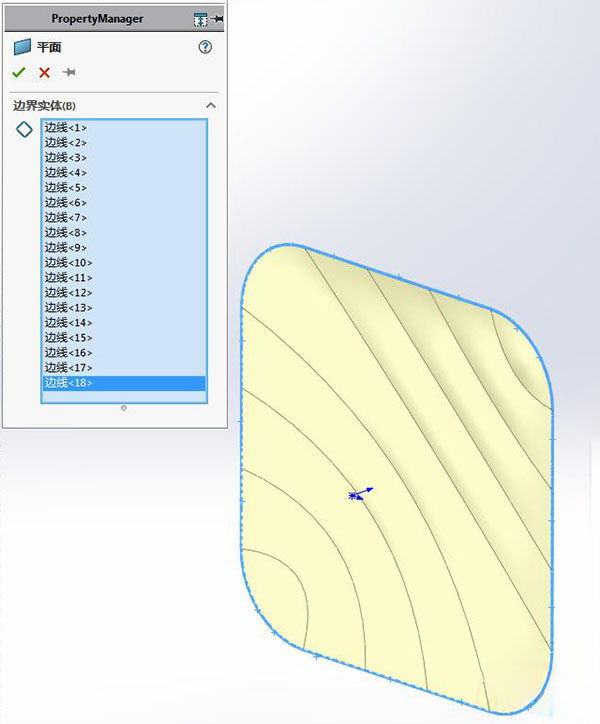Image resolution: width=600 pixels, height=724 pixels.
Task: Confirm the plane with green checkmark
Action: (x=19, y=72)
